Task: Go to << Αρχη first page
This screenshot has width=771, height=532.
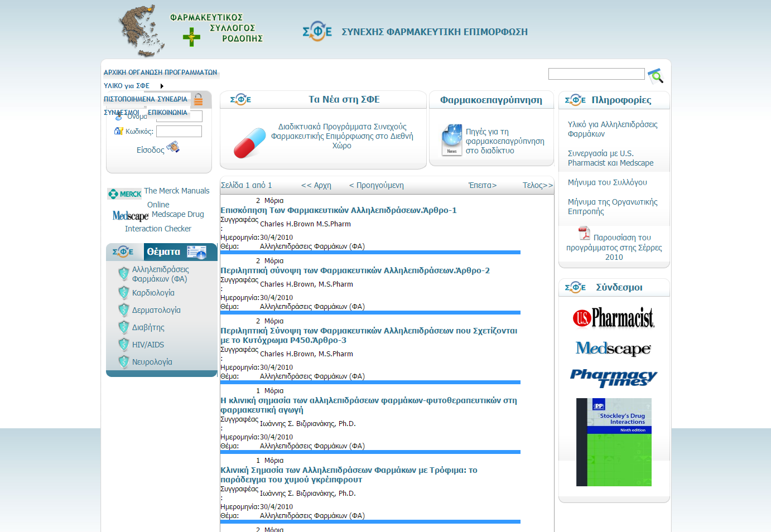Action: tap(316, 185)
